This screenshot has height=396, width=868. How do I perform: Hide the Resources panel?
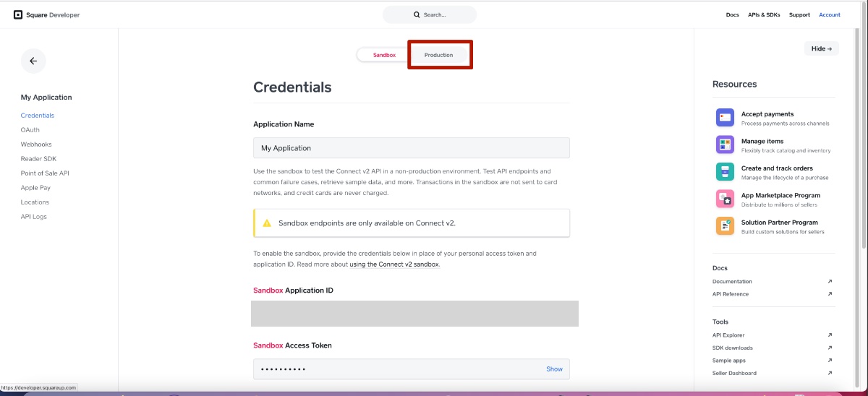point(821,48)
